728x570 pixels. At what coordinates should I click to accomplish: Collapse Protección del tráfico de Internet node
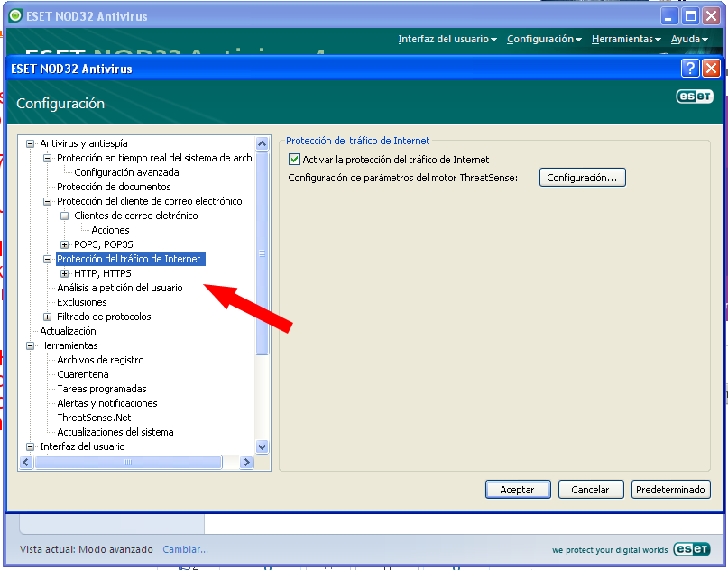coord(47,259)
